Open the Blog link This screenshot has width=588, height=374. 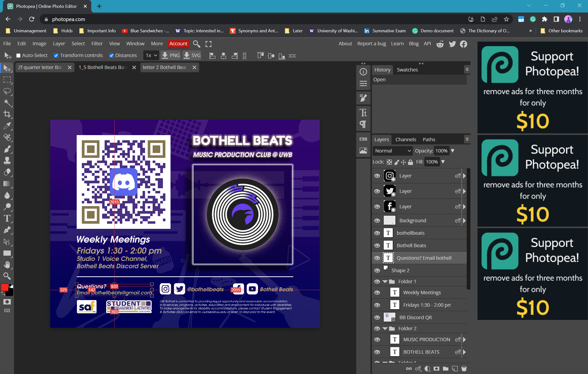coord(414,44)
